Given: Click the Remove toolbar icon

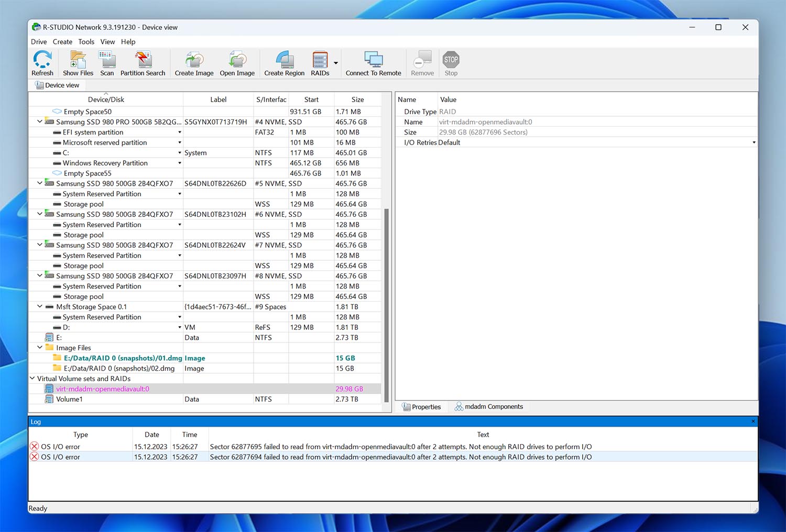Looking at the screenshot, I should click(x=422, y=64).
